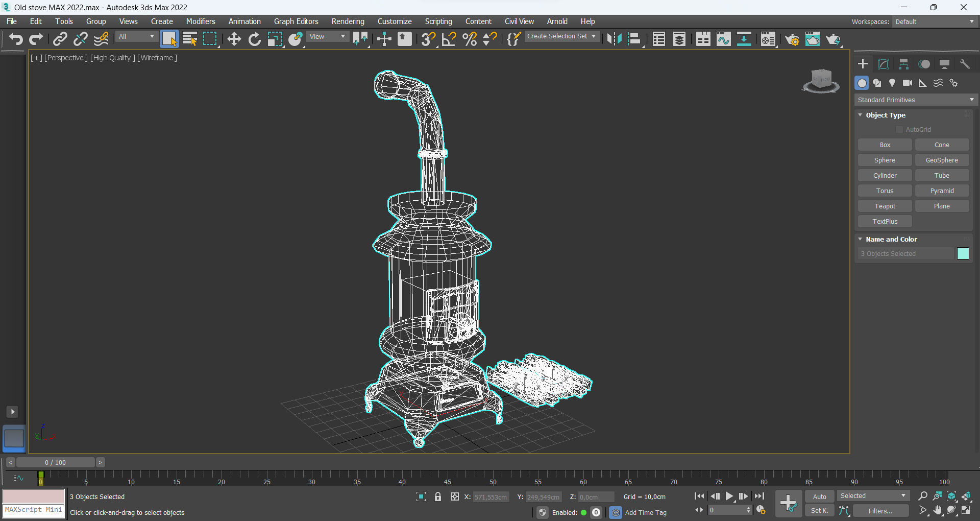Click the Redo arrow icon
The width and height of the screenshot is (980, 521).
[x=36, y=39]
